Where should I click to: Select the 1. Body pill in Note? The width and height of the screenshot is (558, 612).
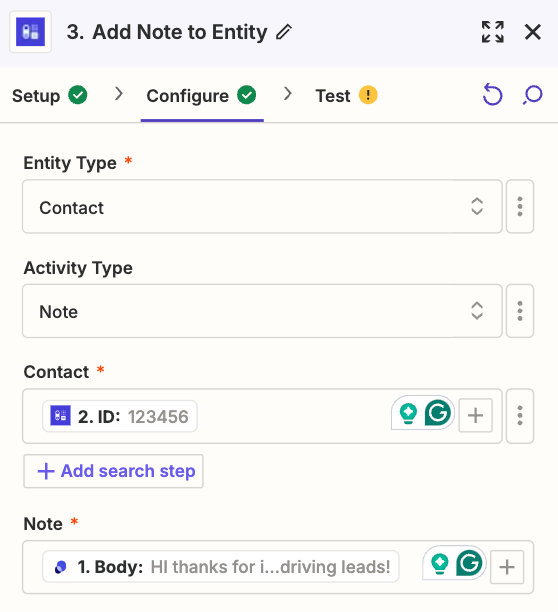click(220, 567)
